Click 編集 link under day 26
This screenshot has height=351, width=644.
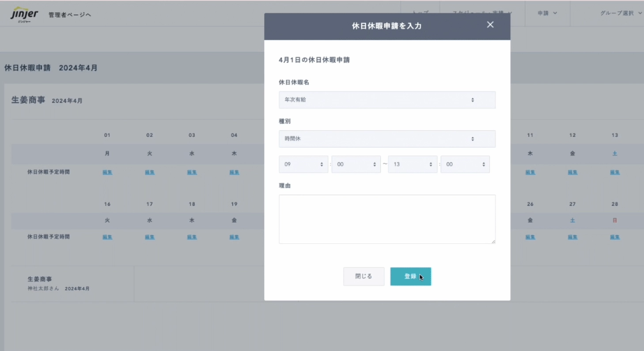[530, 237]
